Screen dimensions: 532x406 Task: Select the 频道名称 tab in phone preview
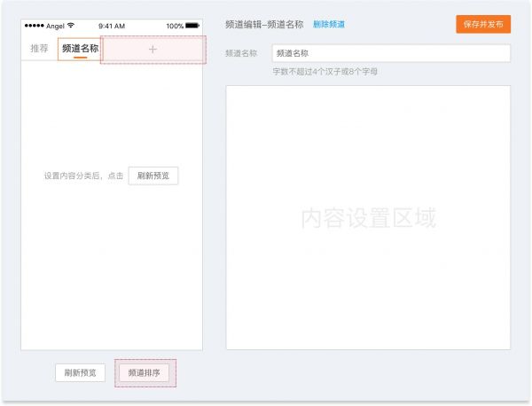tap(80, 49)
